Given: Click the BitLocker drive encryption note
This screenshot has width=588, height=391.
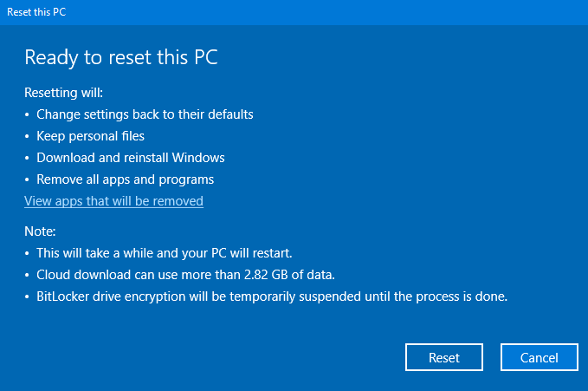Looking at the screenshot, I should click(x=271, y=297).
